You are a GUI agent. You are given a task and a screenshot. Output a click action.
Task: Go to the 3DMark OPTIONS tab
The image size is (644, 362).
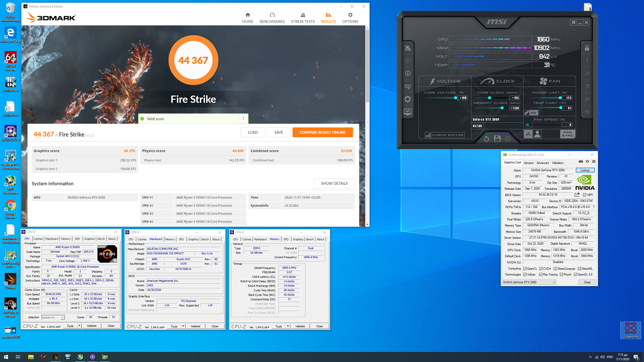[x=350, y=18]
